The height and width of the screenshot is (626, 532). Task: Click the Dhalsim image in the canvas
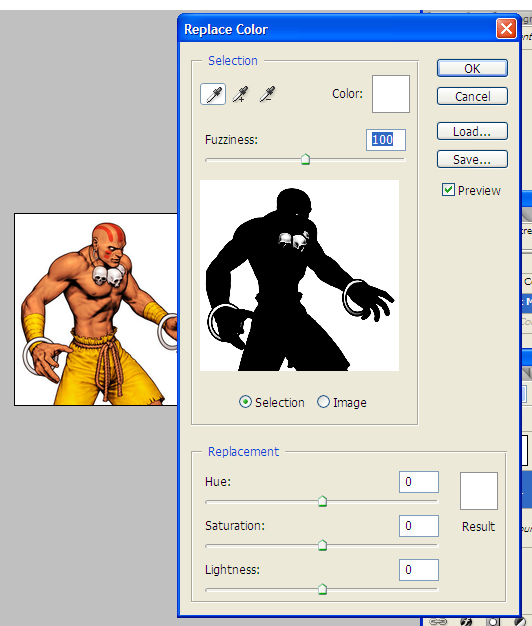click(x=96, y=309)
